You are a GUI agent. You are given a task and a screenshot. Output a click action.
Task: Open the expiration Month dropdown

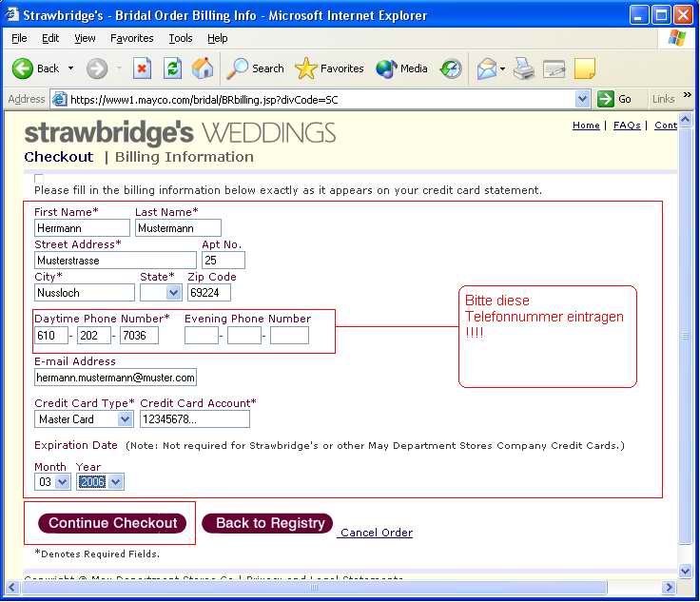pos(52,482)
